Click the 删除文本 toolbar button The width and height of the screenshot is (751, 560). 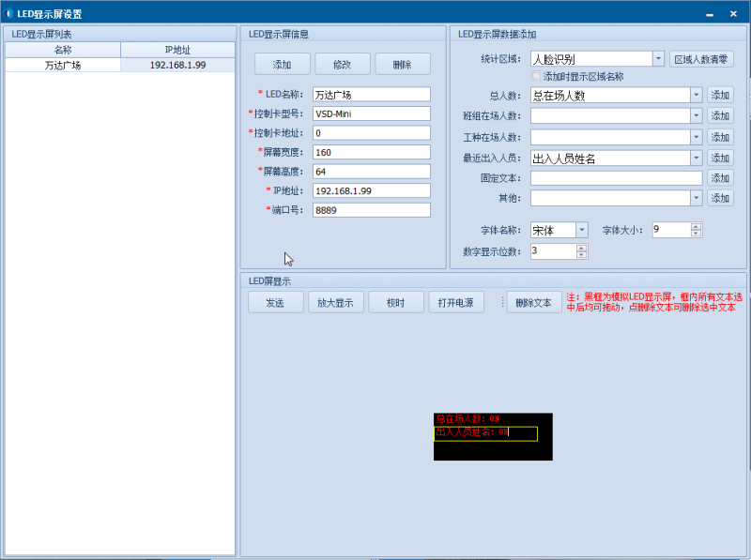pos(534,302)
